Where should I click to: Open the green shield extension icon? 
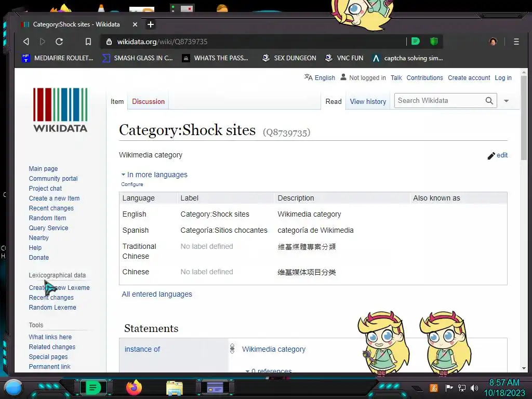click(434, 42)
